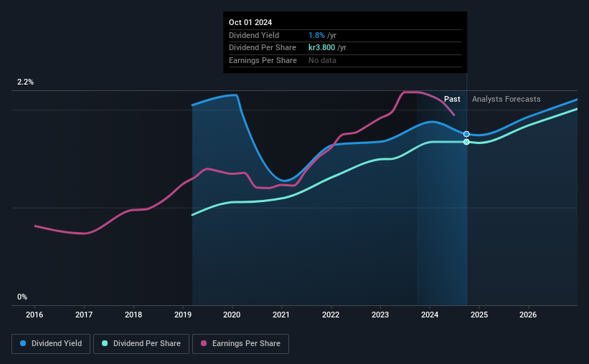Click the teal Dividend Per Share legend dot
Viewport: 589px width, 364px height.
105,343
